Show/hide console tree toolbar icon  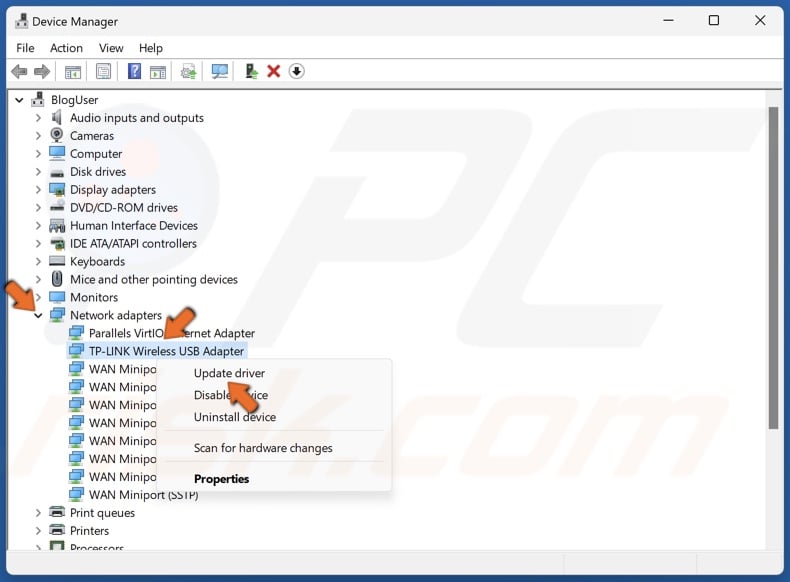click(x=73, y=72)
